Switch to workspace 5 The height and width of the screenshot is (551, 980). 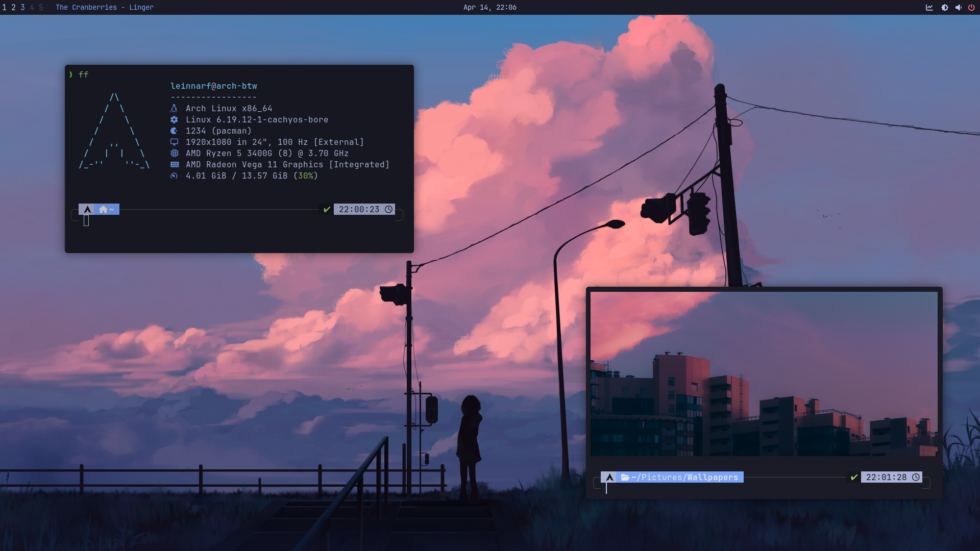pyautogui.click(x=41, y=7)
